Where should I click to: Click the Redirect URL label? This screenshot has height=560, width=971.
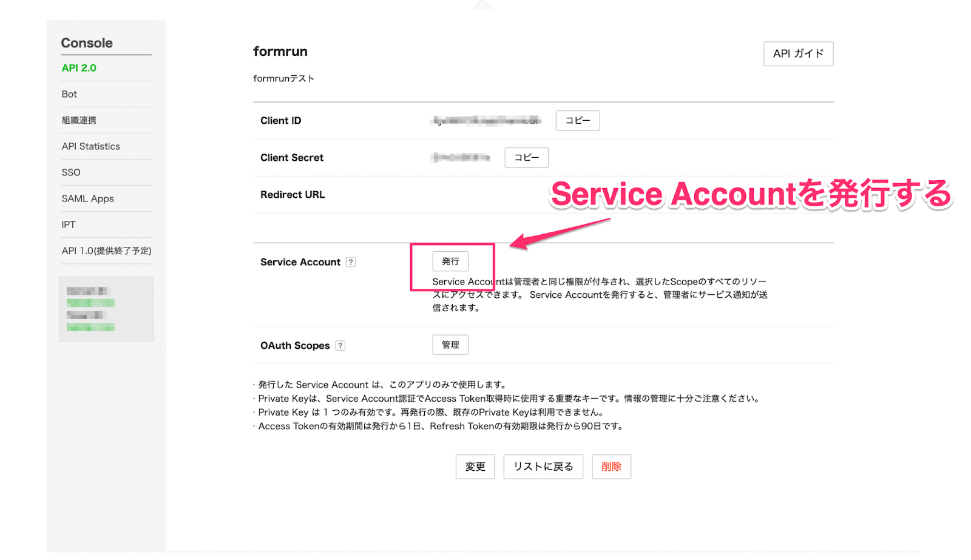point(293,195)
